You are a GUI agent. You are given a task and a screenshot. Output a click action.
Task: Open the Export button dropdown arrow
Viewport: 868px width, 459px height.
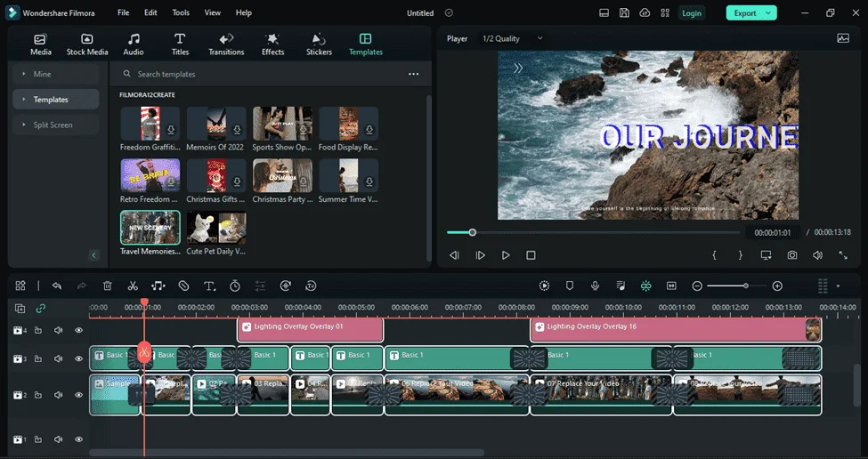(767, 13)
